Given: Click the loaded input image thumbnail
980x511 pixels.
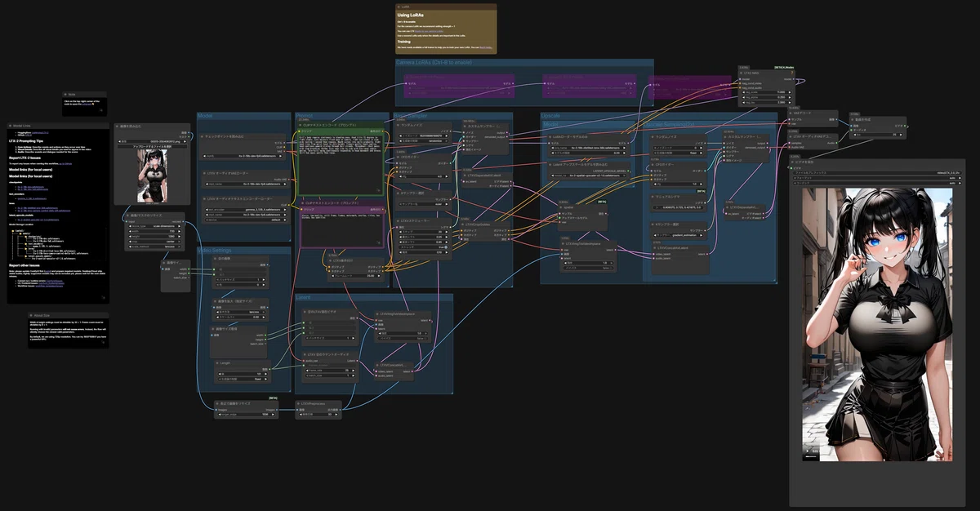Looking at the screenshot, I should click(x=152, y=176).
